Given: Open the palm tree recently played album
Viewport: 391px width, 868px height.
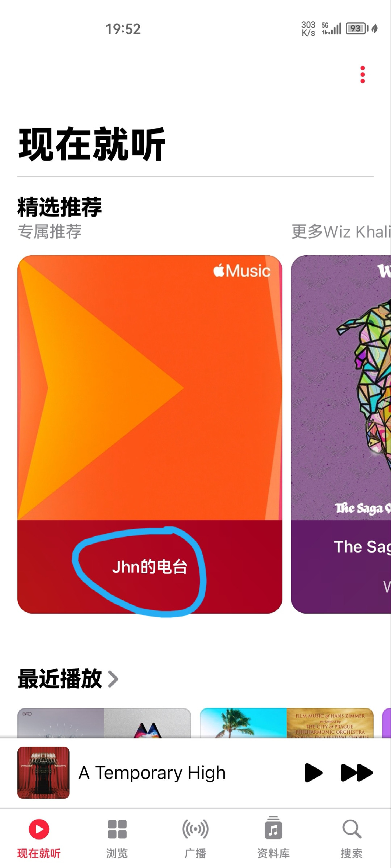Looking at the screenshot, I should pyautogui.click(x=243, y=723).
